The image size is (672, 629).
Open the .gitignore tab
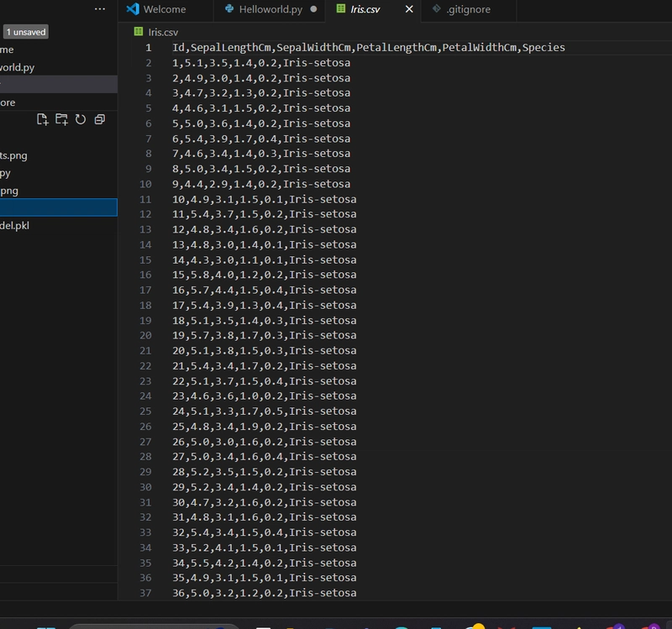[x=469, y=10]
